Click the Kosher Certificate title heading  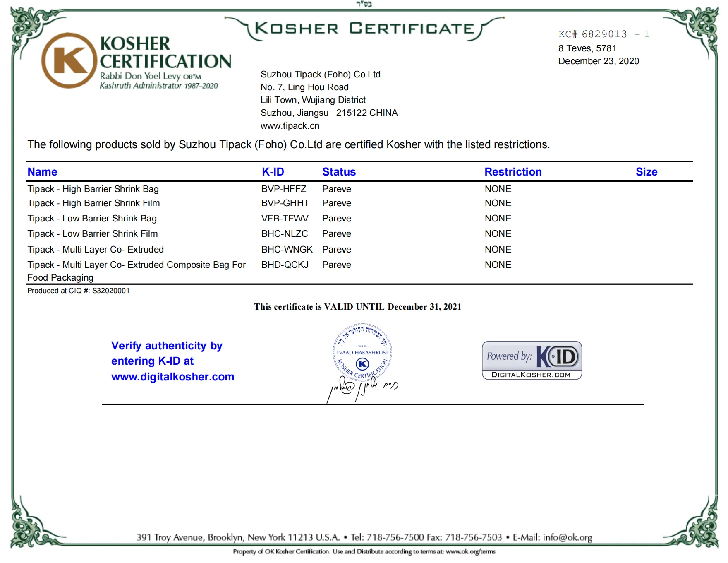coord(365,29)
